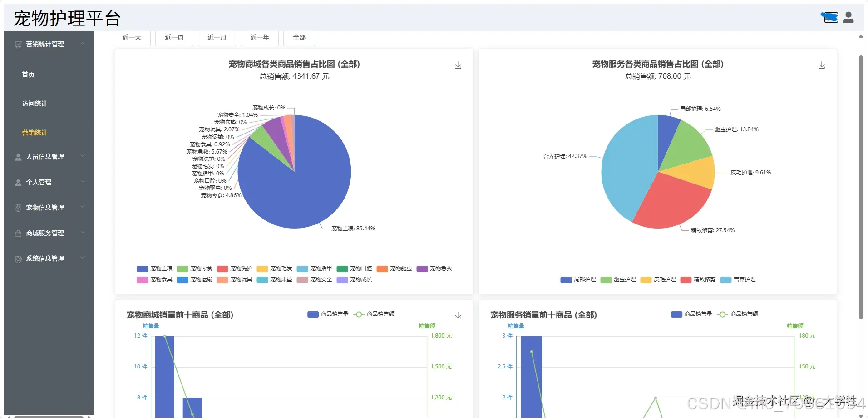The image size is (868, 418).
Task: Click the green 驱虫护理 pie slice
Action: 686,145
